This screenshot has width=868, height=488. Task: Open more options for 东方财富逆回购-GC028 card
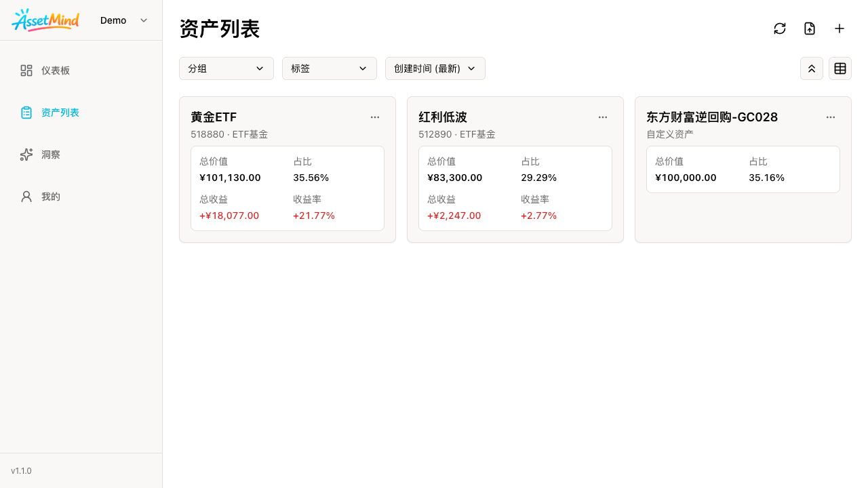click(x=831, y=117)
